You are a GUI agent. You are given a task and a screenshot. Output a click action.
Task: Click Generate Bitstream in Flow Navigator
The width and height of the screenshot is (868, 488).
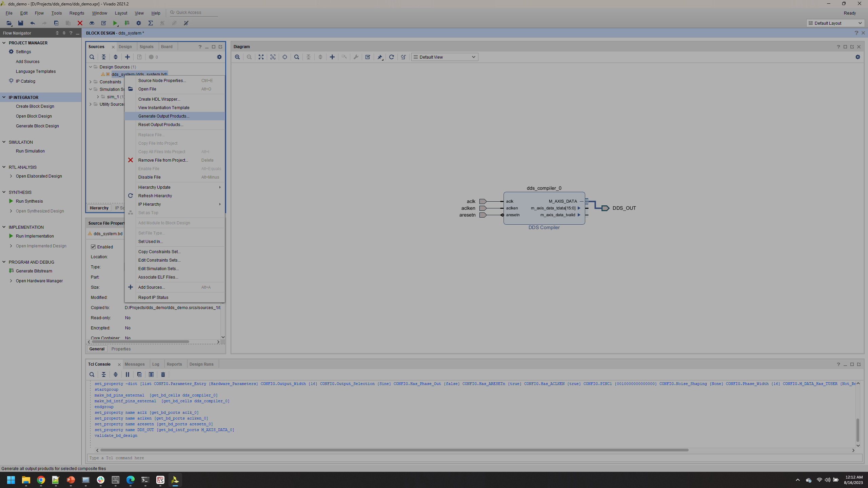34,271
